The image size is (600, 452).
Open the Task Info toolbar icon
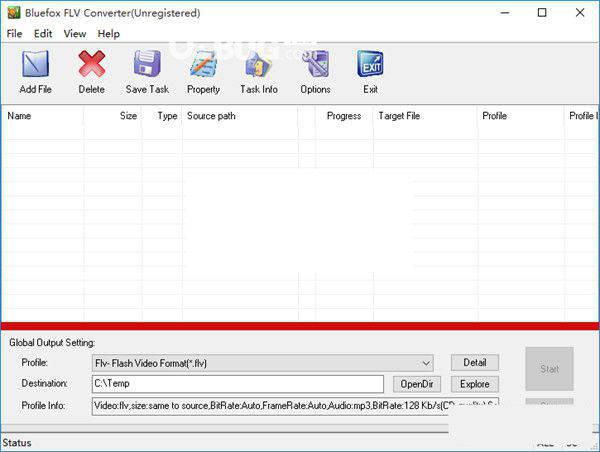[259, 64]
